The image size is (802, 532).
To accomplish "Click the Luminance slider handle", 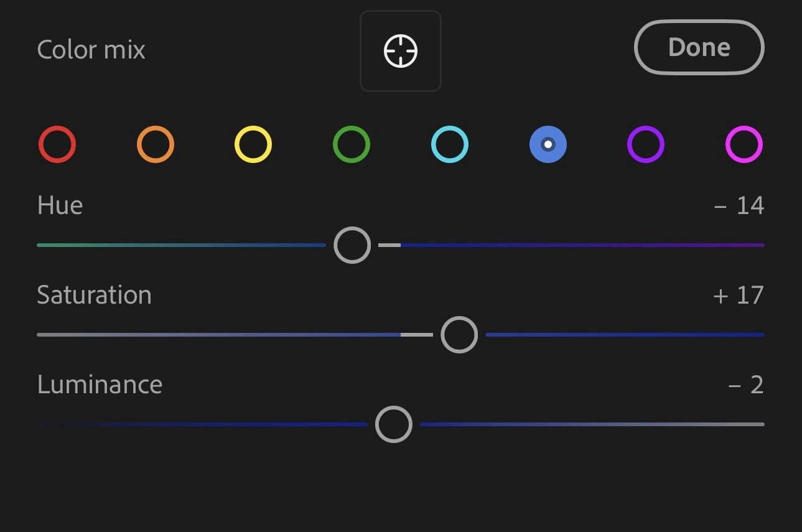I will coord(394,424).
